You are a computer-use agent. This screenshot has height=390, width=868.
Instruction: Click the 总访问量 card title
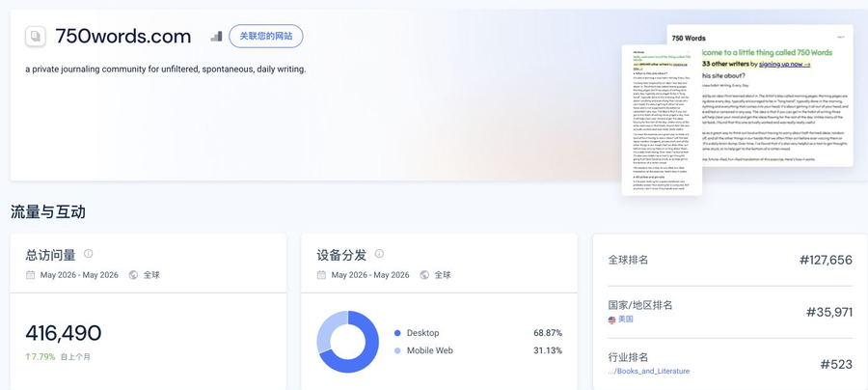[50, 255]
